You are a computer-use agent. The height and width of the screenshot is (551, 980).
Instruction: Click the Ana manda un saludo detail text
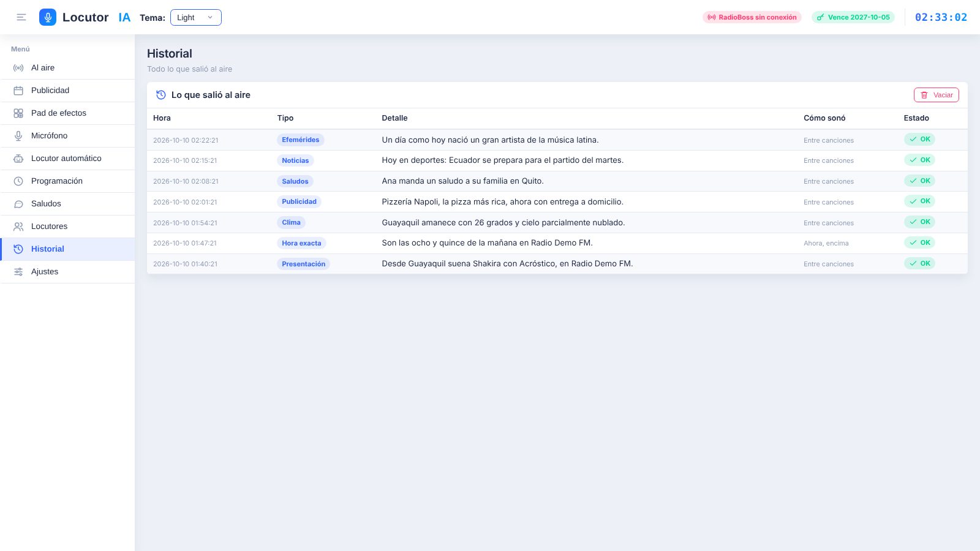[462, 181]
